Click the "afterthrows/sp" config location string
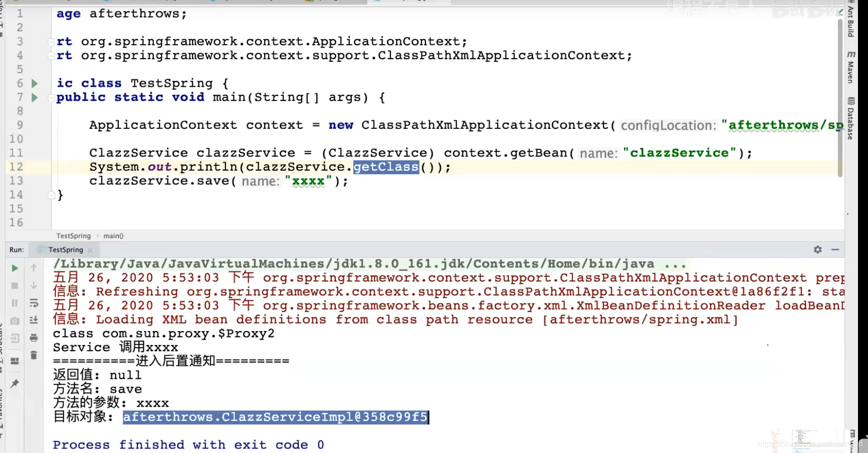 click(x=782, y=125)
